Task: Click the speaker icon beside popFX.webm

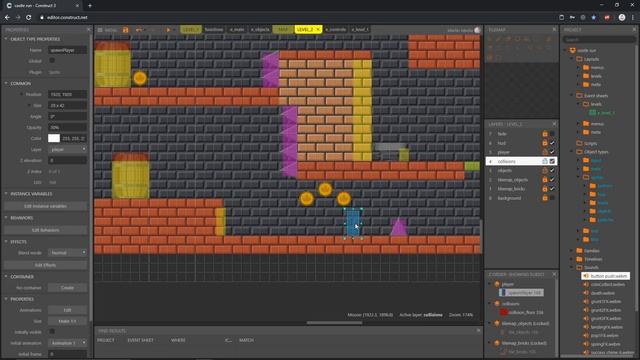Action: click(x=586, y=336)
